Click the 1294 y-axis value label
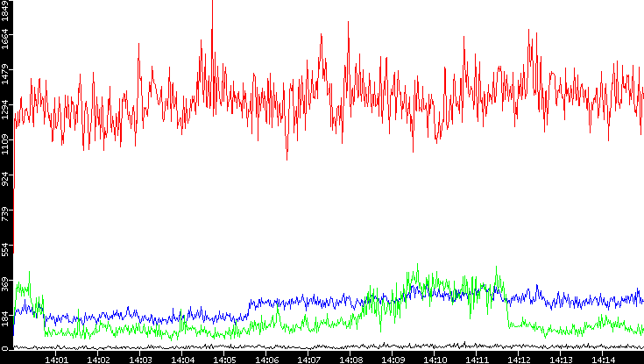Viewport: 644px width, 364px height. pyautogui.click(x=5, y=110)
